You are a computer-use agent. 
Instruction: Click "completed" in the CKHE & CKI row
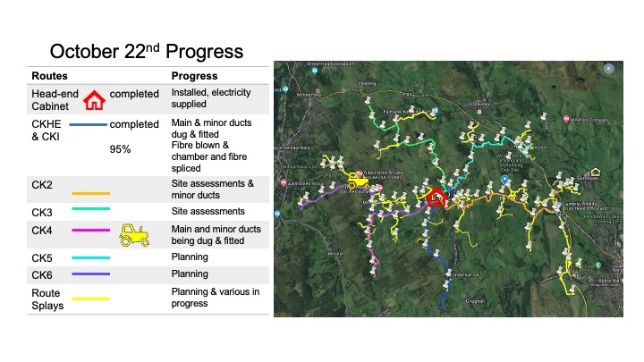(x=134, y=124)
